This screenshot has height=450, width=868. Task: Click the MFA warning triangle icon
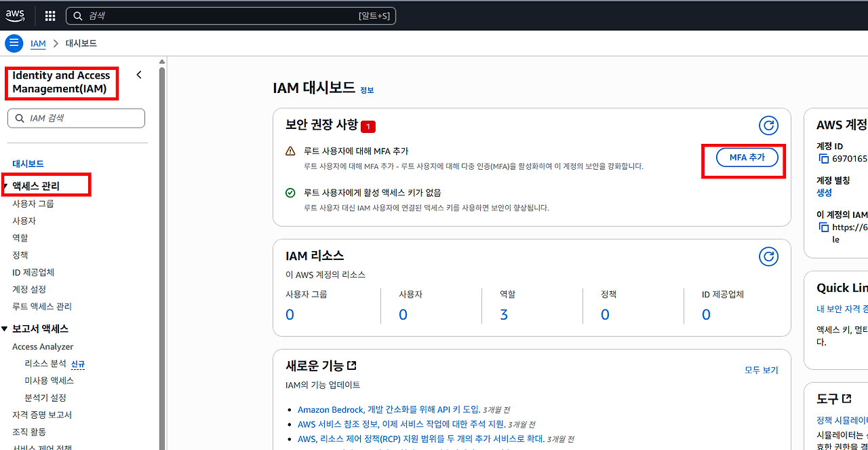(290, 151)
